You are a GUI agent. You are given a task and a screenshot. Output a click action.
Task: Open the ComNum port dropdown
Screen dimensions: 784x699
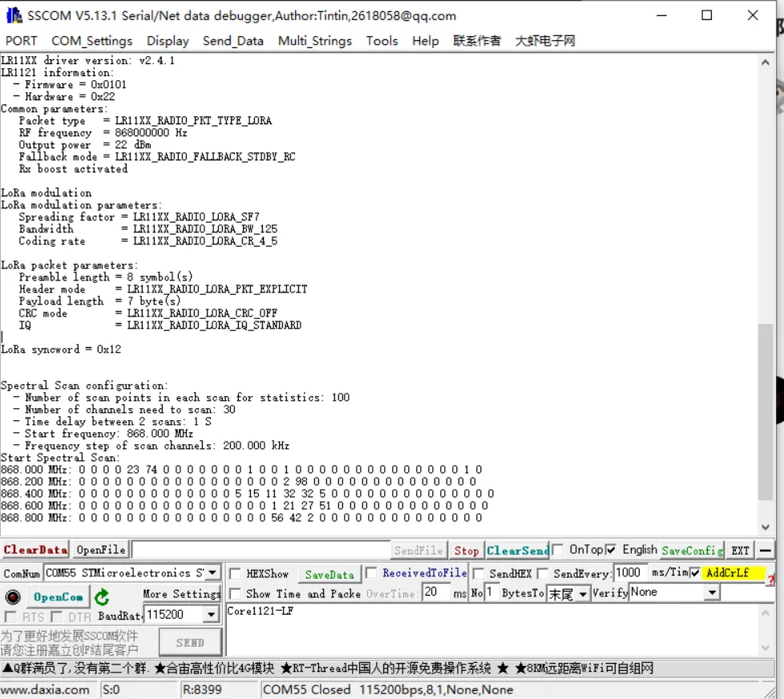[x=212, y=573]
